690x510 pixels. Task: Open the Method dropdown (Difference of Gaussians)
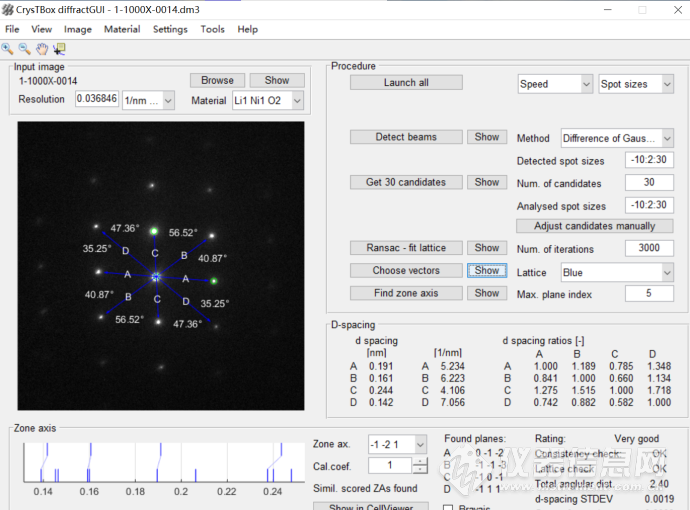coord(617,138)
